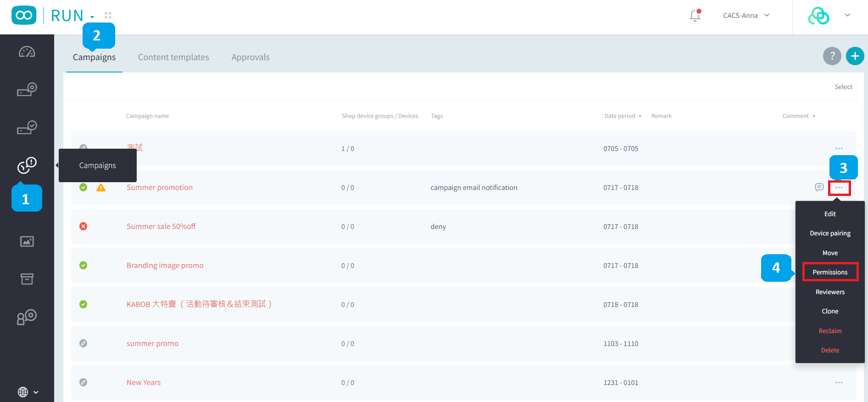Open the comment bubble on Summer promotion
The image size is (868, 402).
(819, 187)
